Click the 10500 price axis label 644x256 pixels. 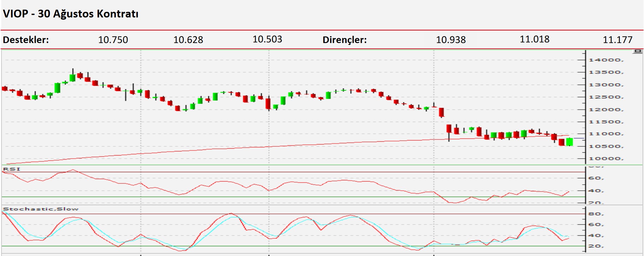coord(606,146)
